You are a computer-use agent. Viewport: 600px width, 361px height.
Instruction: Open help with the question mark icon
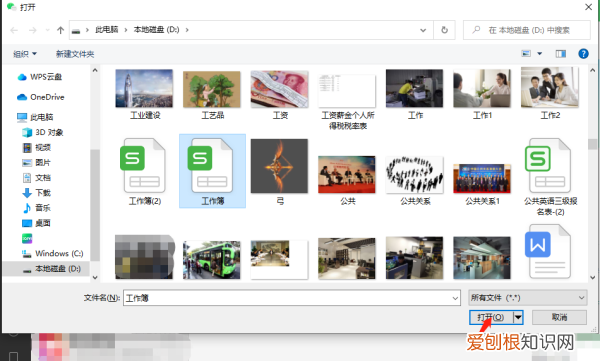point(583,54)
